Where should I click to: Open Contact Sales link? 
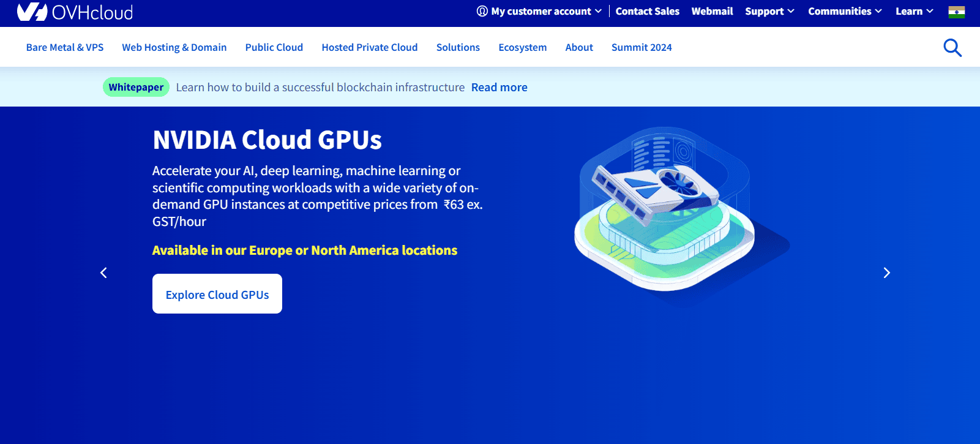[x=648, y=11]
